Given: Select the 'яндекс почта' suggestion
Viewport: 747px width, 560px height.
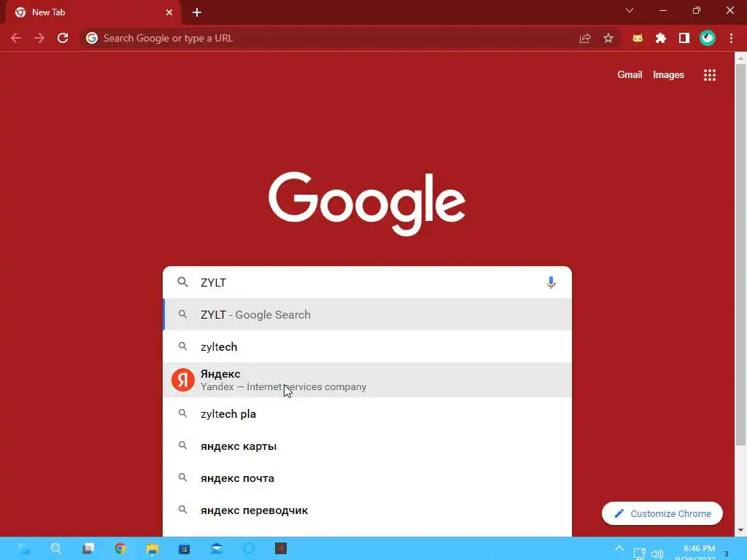Looking at the screenshot, I should 367,478.
